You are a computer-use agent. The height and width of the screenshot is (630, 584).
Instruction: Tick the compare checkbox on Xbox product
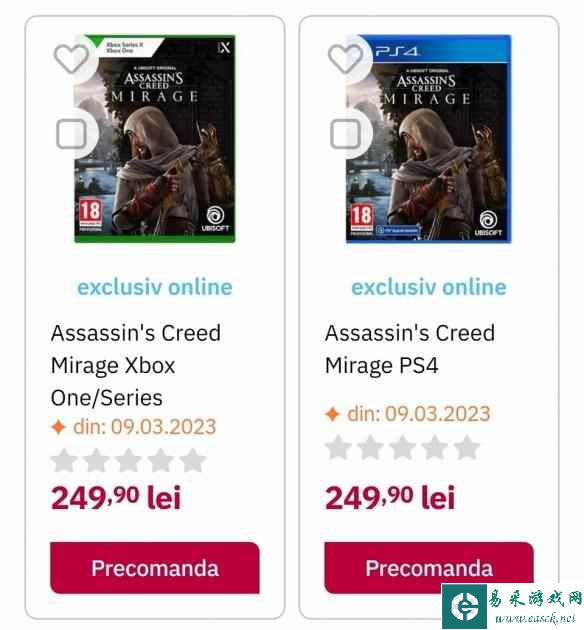tap(71, 133)
